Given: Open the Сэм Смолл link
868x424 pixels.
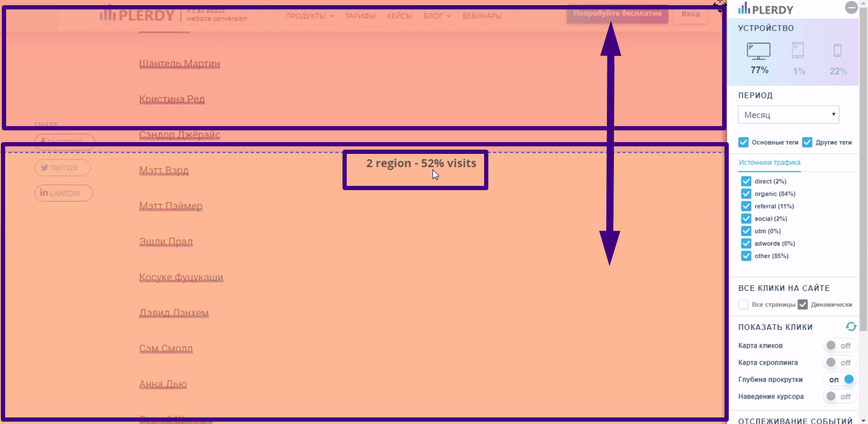Looking at the screenshot, I should tap(166, 349).
